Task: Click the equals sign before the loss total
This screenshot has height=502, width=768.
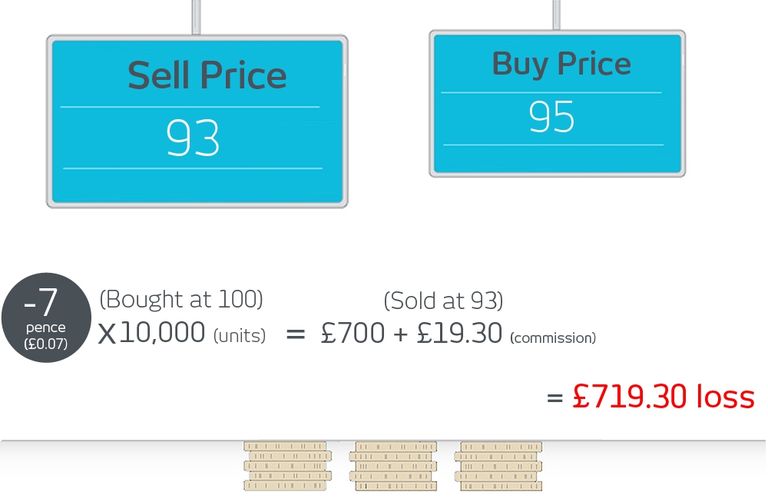Action: click(x=555, y=398)
